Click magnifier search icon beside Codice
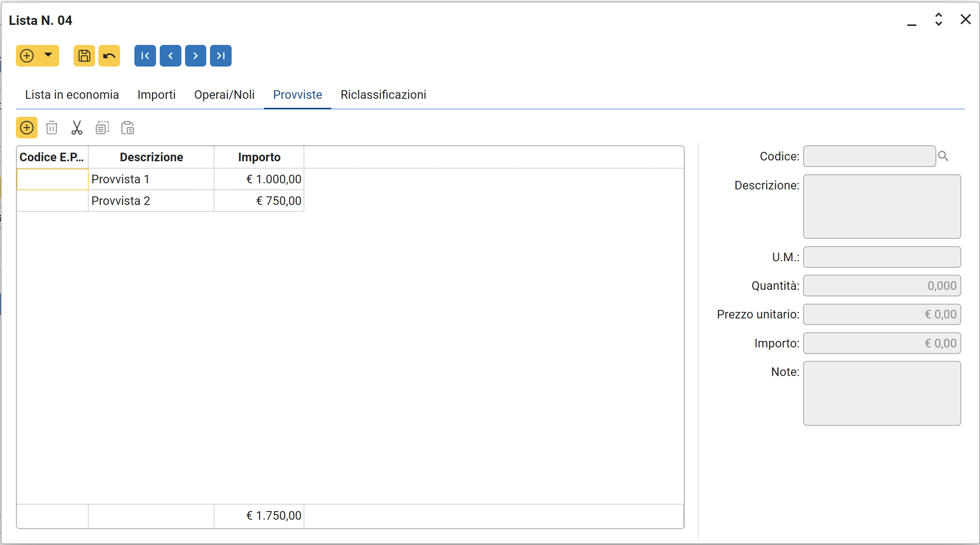The image size is (980, 545). (943, 156)
